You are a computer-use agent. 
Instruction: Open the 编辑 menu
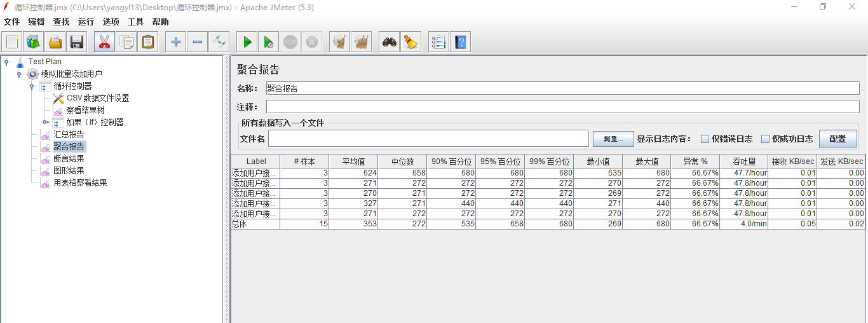pos(36,22)
